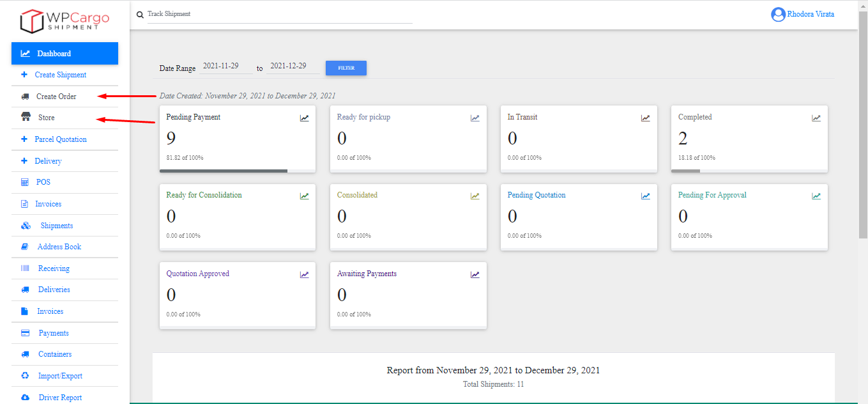Open Parcel Quotation page

(60, 139)
